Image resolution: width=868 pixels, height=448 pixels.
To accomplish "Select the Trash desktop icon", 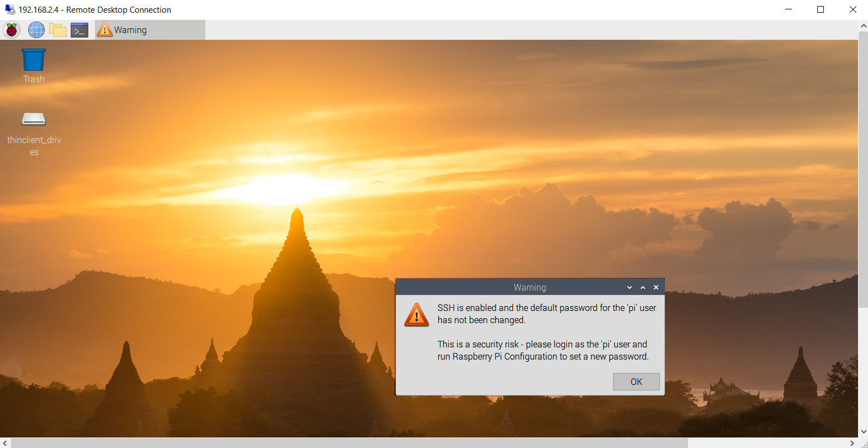I will click(x=34, y=66).
